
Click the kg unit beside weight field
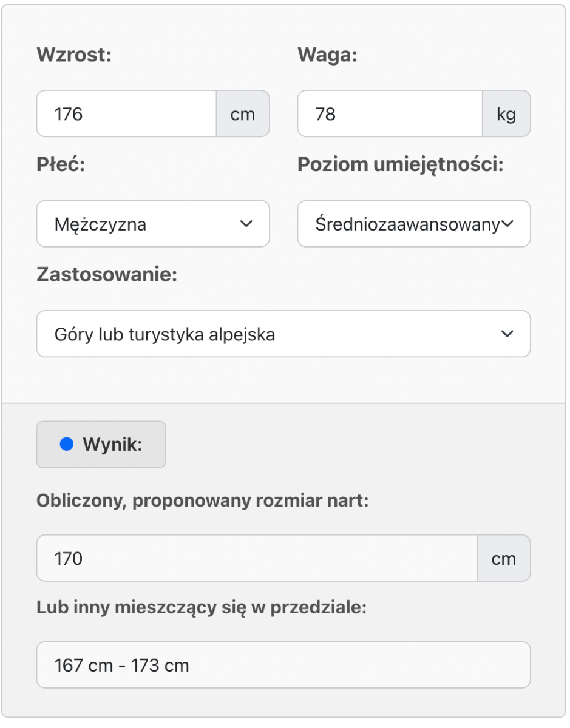(x=506, y=114)
